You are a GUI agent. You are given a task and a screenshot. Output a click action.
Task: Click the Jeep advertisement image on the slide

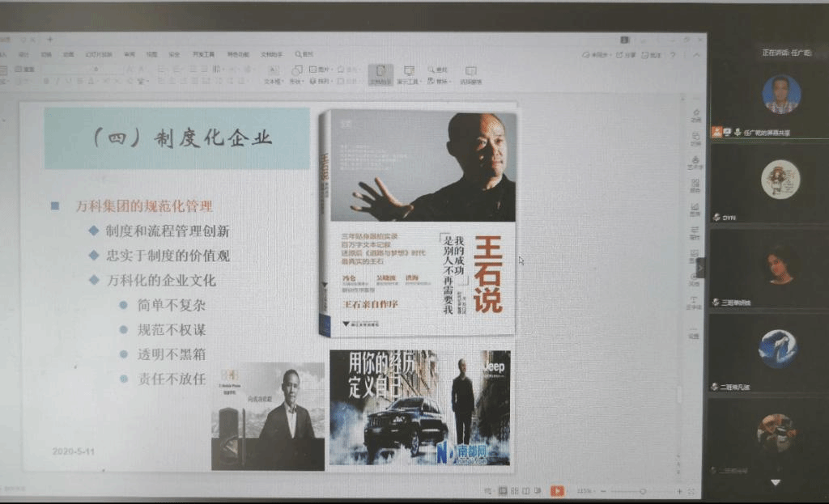[420, 407]
